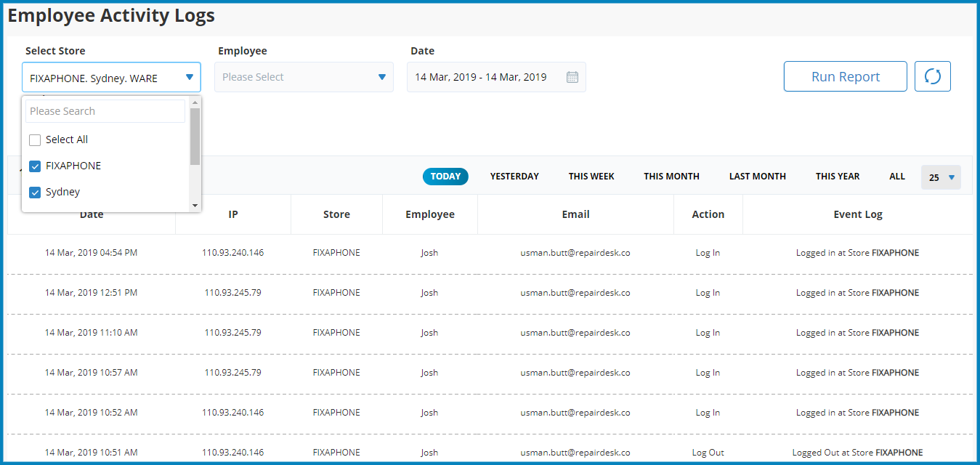Check the Select All checkbox
The height and width of the screenshot is (465, 980).
click(35, 139)
